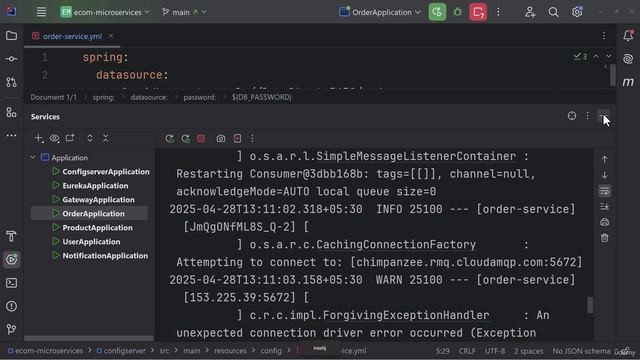Hide the Services panel

604,116
